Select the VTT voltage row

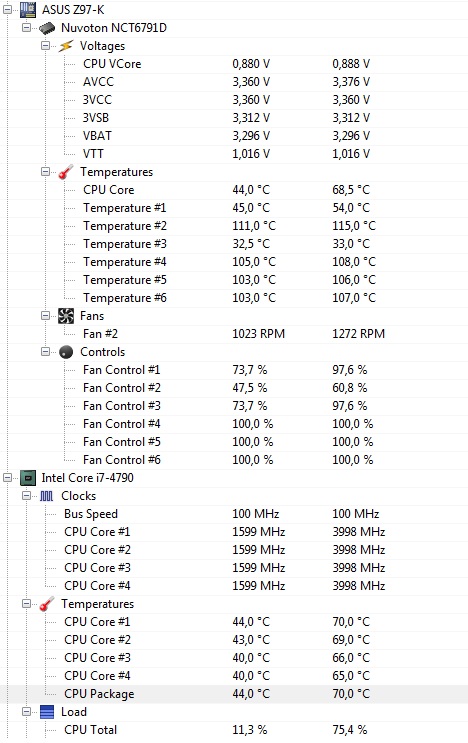(234, 154)
